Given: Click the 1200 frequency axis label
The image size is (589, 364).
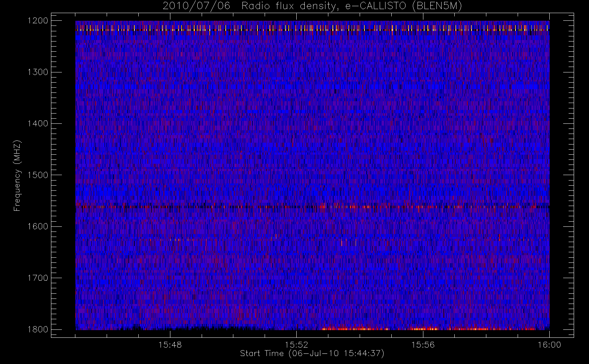Looking at the screenshot, I should 38,21.
